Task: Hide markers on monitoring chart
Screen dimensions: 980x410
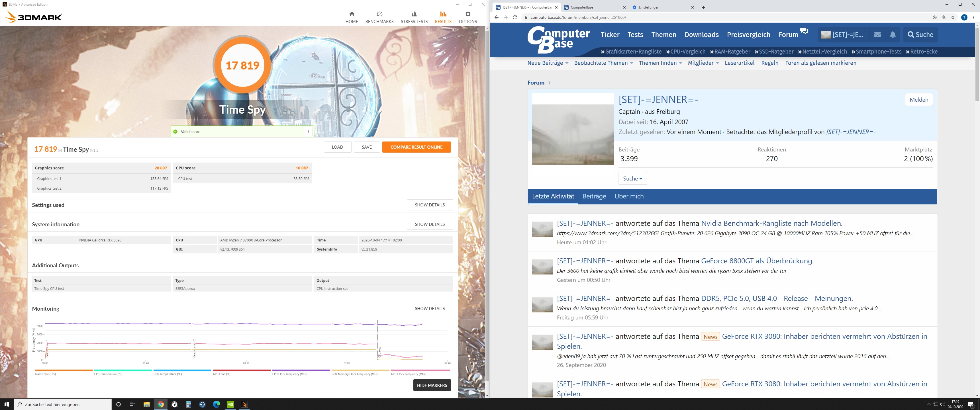Action: tap(432, 385)
